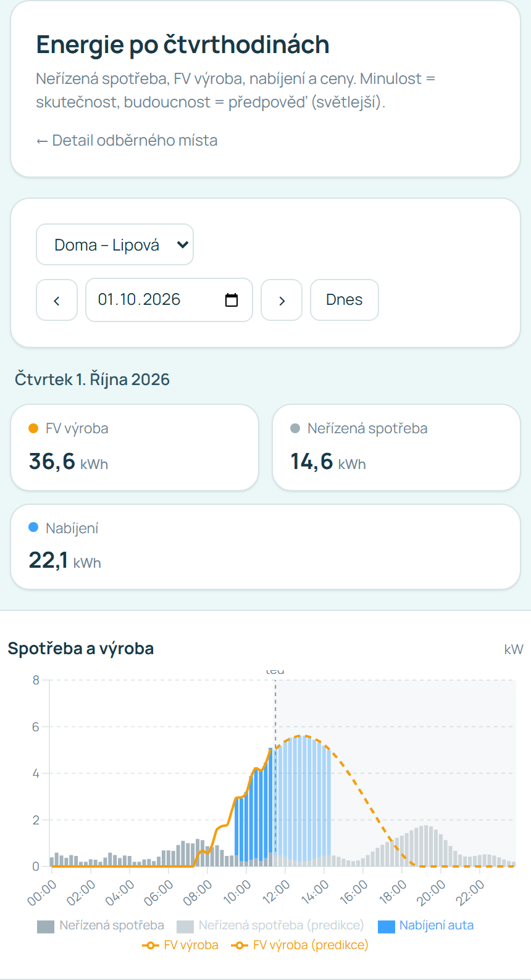Screen dimensions: 531x980
Task: Go to next day with right chevron
Action: tap(282, 300)
